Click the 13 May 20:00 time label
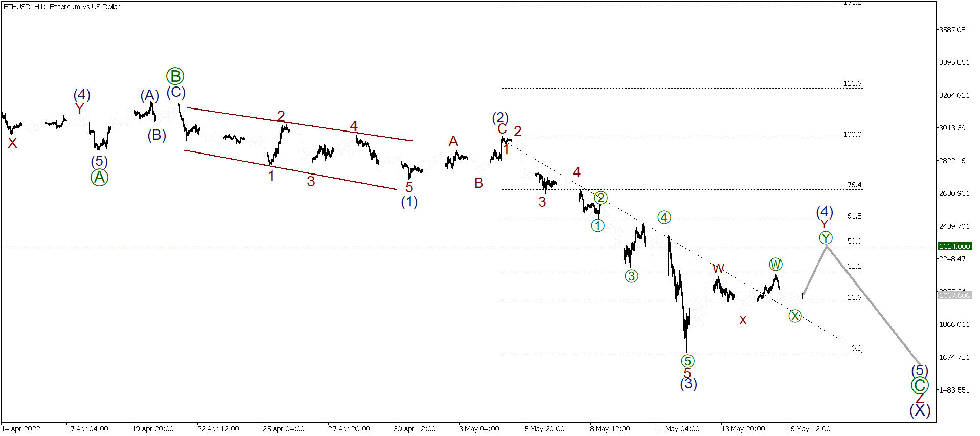The image size is (980, 436). pos(743,429)
